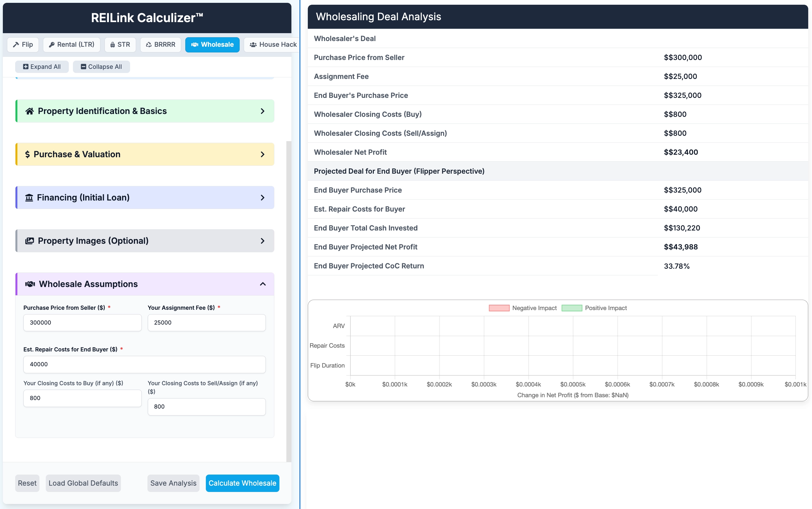
Task: Click the hammer icon on Flip tab
Action: [x=16, y=45]
